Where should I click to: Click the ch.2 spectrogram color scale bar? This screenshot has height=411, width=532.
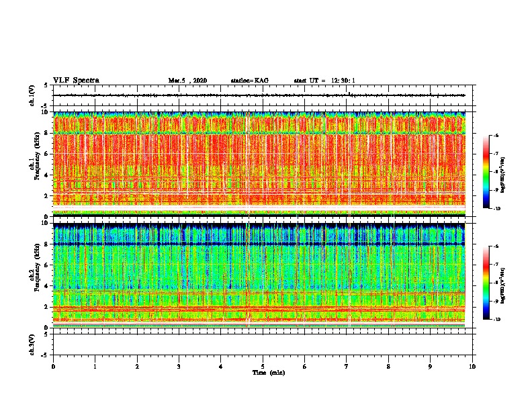coord(486,283)
